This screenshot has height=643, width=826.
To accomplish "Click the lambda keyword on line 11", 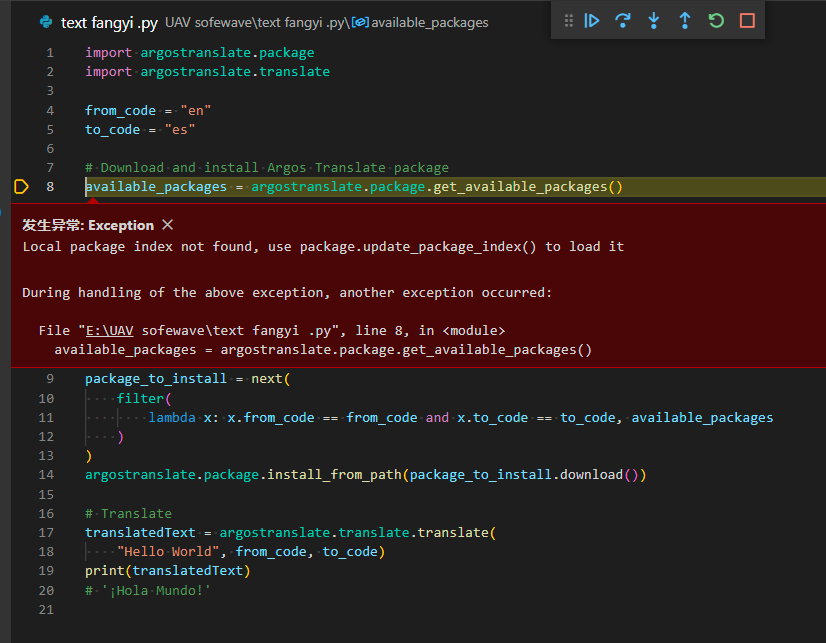I will pyautogui.click(x=172, y=418).
